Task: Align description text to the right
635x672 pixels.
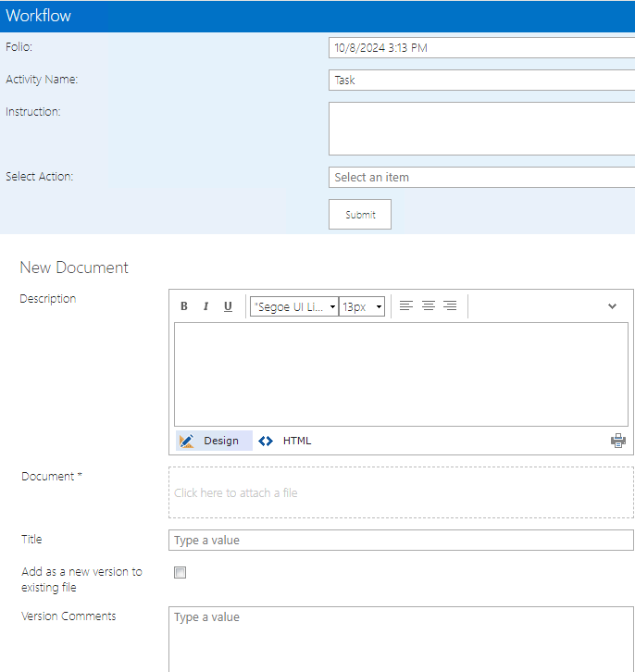Action: 450,305
